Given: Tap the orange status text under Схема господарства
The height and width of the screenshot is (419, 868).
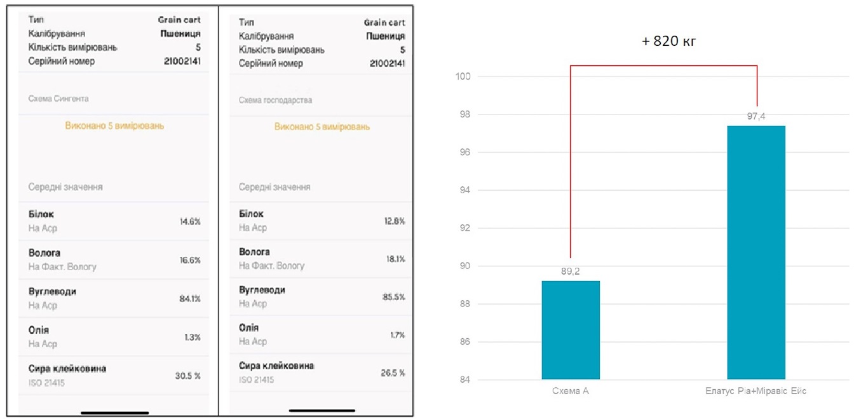Looking at the screenshot, I should point(322,127).
